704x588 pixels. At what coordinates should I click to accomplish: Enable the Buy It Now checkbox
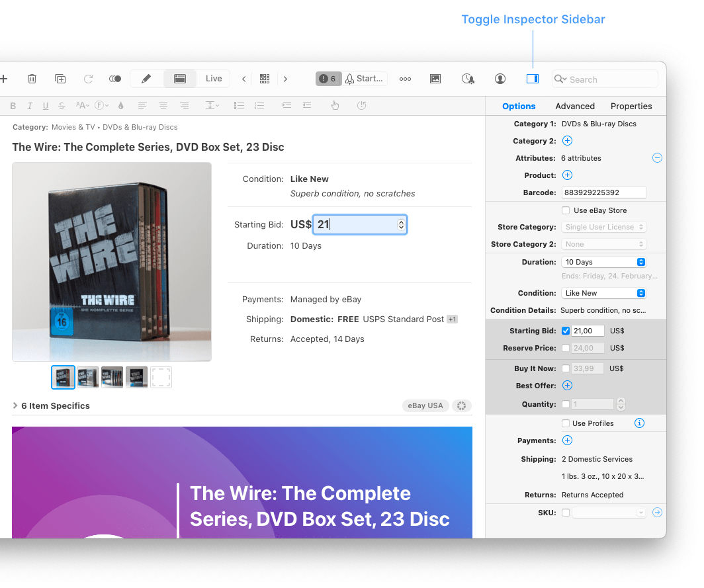tap(566, 368)
